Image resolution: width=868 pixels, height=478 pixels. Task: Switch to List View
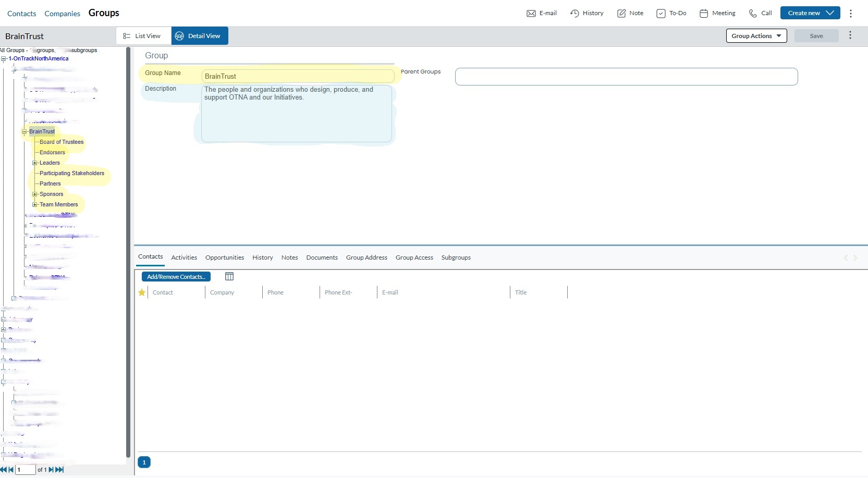[143, 36]
